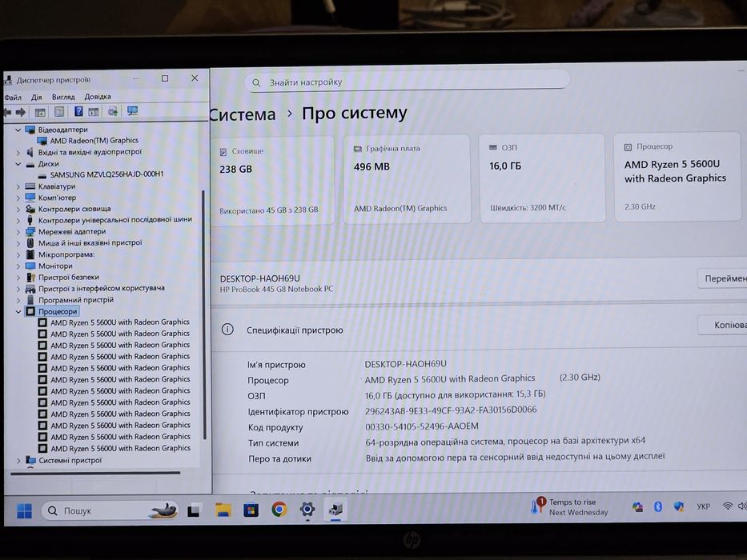Open the ОЗП 16,0 ГБ card
The height and width of the screenshot is (560, 747).
coord(542,178)
